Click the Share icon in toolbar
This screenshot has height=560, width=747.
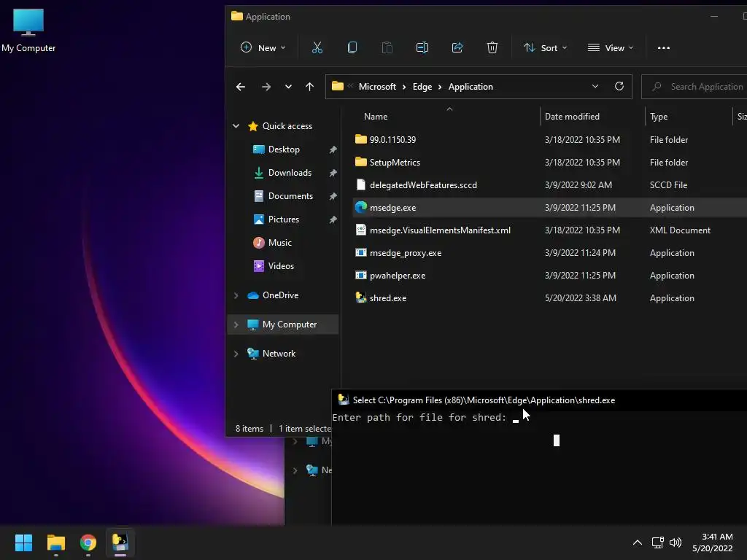pos(457,47)
